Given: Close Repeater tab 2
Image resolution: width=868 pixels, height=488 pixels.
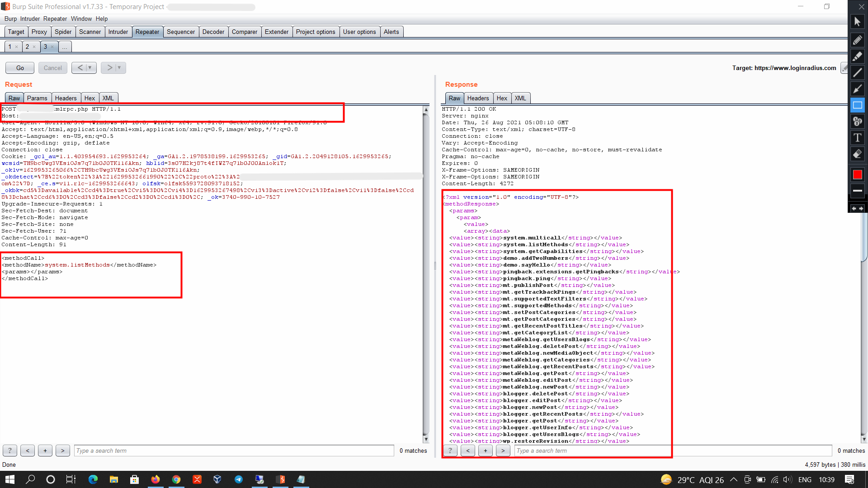Looking at the screenshot, I should coord(34,47).
